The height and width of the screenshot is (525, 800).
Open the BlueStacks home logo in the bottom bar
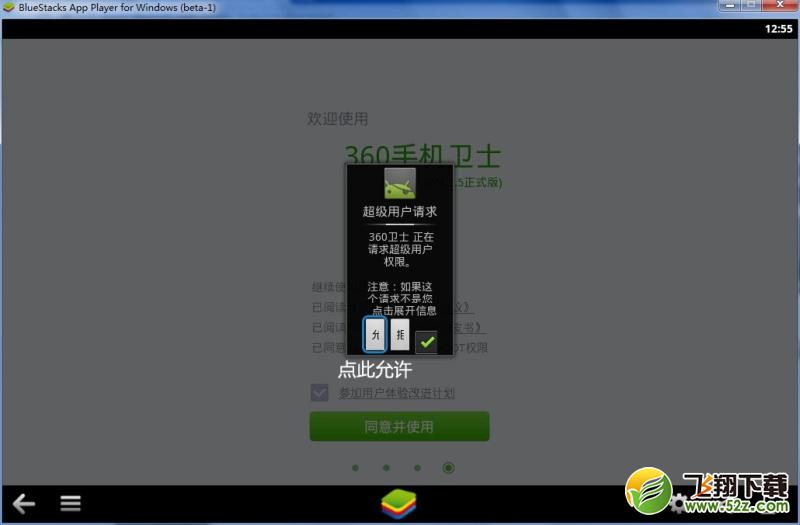coord(399,505)
